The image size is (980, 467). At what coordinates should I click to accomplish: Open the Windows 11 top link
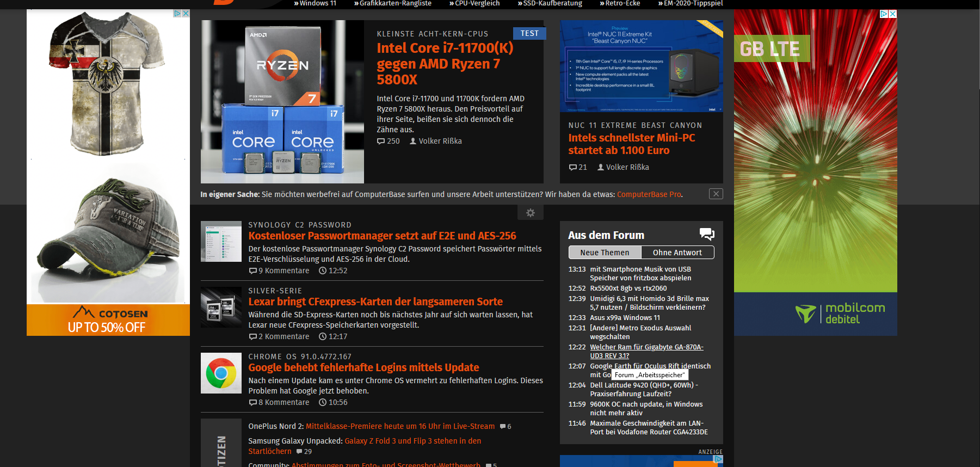[x=315, y=3]
